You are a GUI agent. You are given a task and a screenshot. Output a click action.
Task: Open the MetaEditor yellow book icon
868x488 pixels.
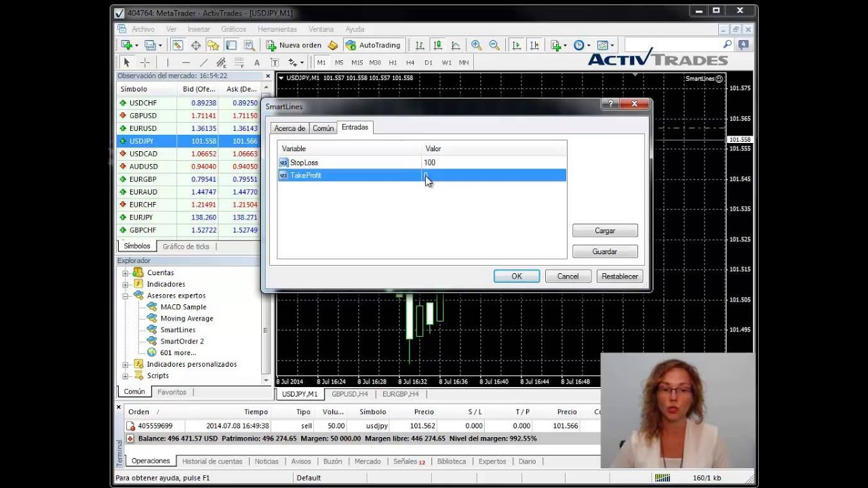click(x=333, y=45)
